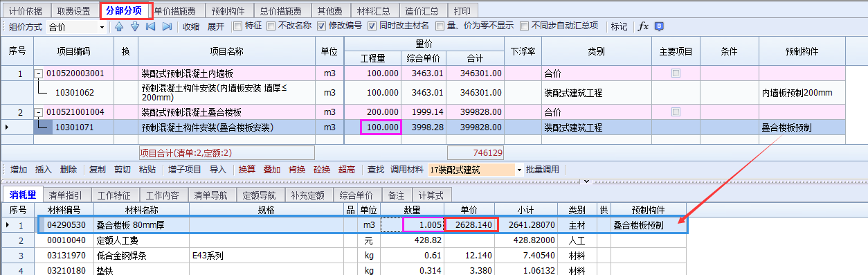The width and height of the screenshot is (868, 275).
Task: Open the 造价汇总 tab
Action: click(423, 11)
